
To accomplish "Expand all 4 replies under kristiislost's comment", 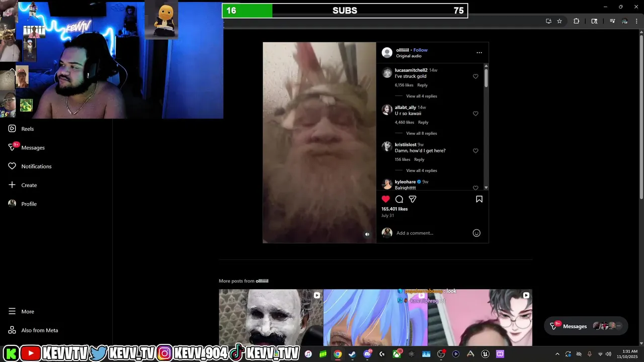I will click(422, 170).
